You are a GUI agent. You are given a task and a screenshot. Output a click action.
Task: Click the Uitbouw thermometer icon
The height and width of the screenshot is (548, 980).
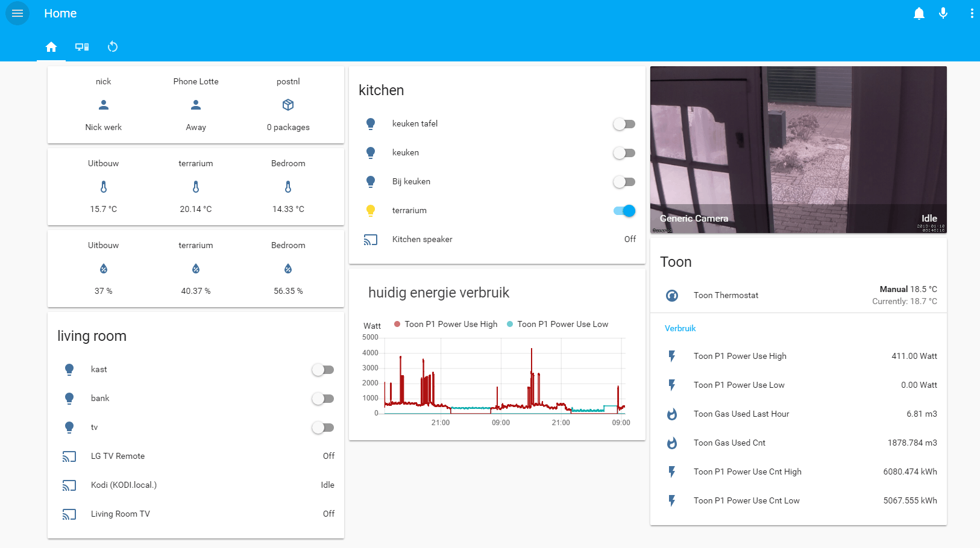(104, 187)
